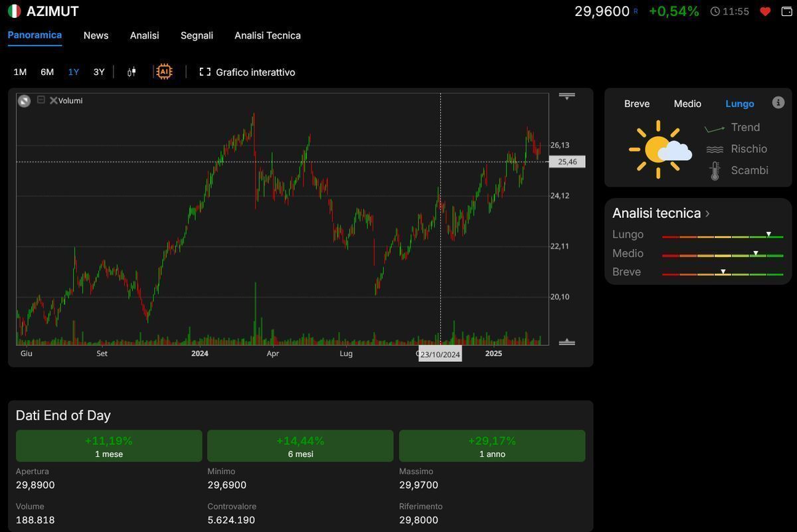Select the 3Y chart period

coord(99,72)
